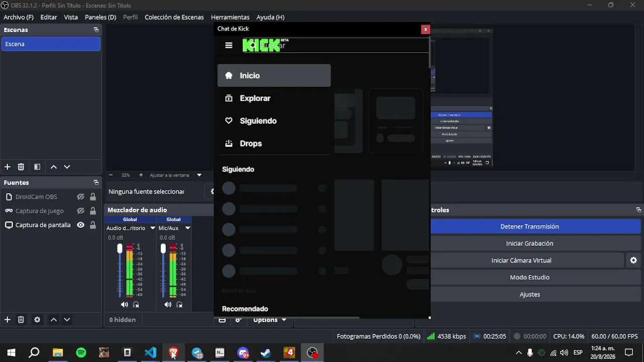
Task: Move the scene up in the Escenas list
Action: click(x=53, y=167)
